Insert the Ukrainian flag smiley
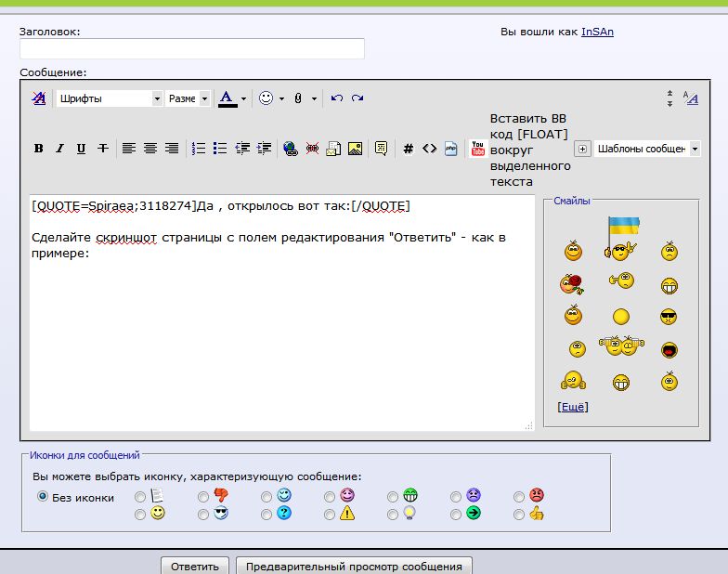 pos(622,238)
